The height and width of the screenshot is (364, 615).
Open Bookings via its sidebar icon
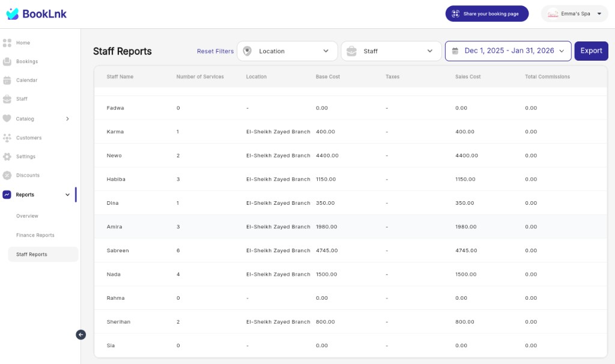point(7,62)
